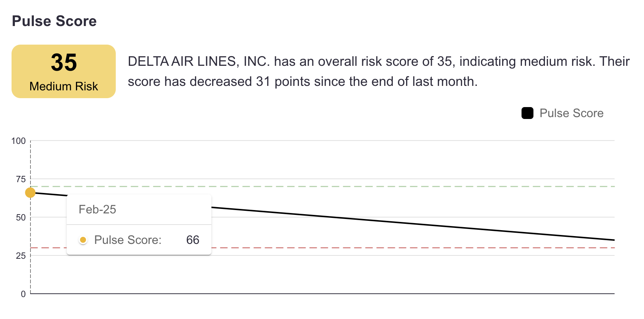644x319 pixels.
Task: Click the Feb-25 tooltip header
Action: coord(98,209)
